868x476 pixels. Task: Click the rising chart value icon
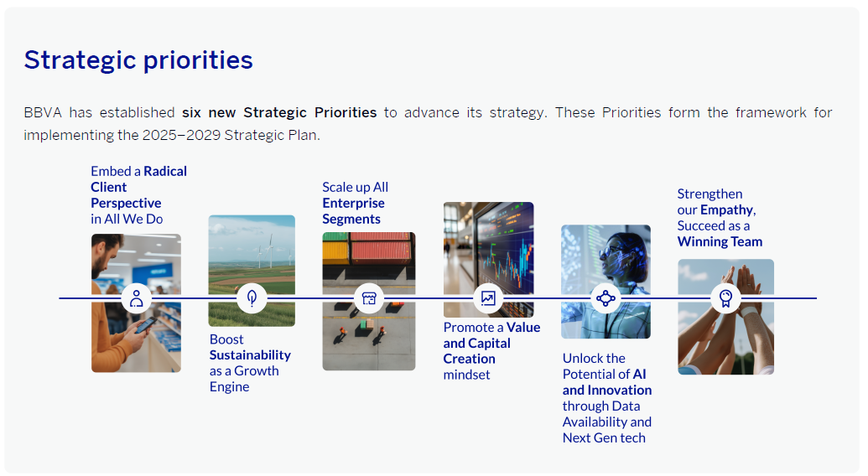(488, 298)
